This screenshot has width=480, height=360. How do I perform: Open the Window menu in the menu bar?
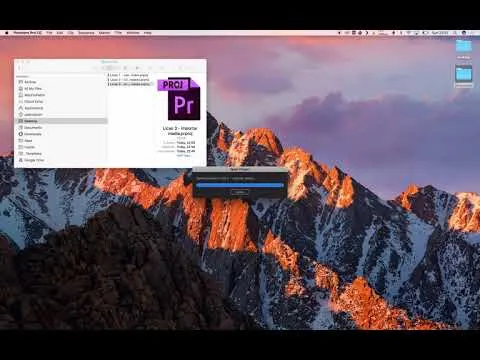point(133,33)
